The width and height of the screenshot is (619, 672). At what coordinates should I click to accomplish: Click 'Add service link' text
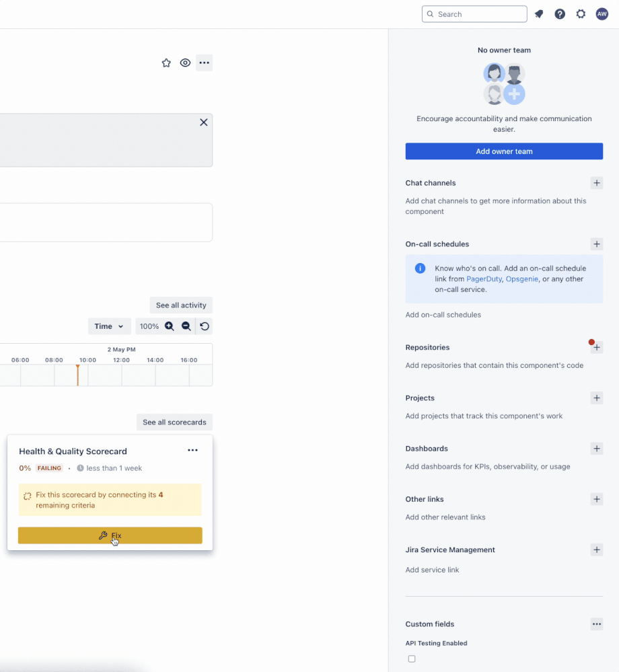click(432, 570)
